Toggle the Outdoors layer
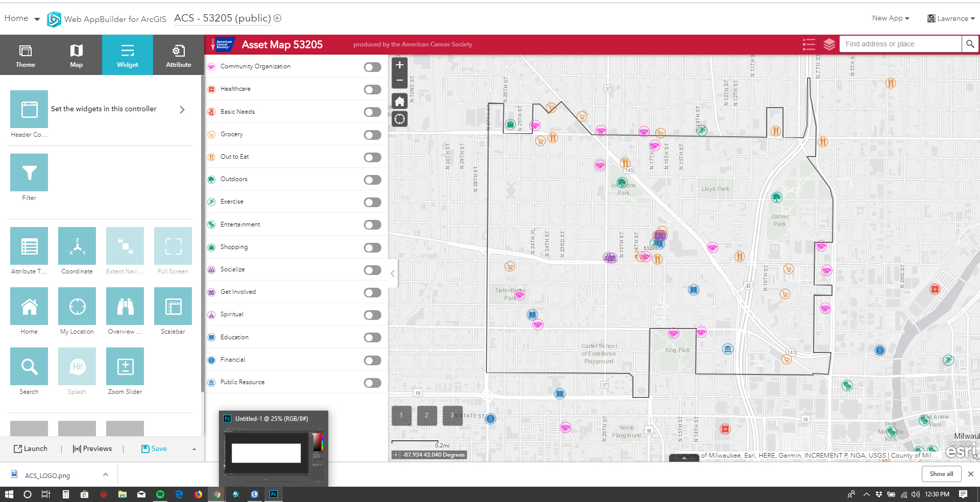Image resolution: width=980 pixels, height=502 pixels. [x=373, y=180]
